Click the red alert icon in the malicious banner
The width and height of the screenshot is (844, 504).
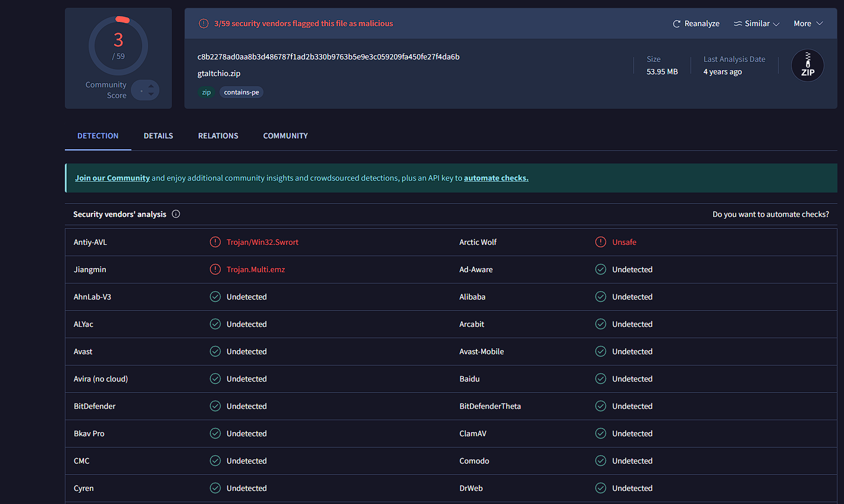[203, 24]
